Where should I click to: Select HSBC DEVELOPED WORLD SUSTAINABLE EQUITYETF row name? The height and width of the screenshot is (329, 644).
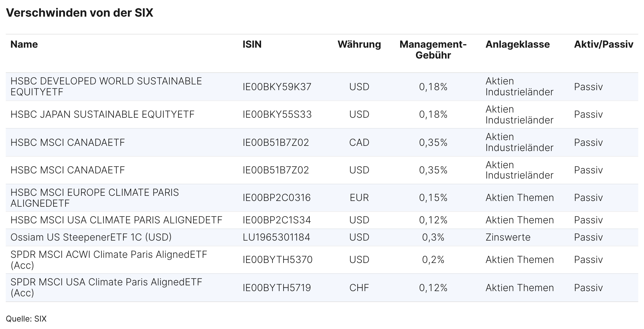point(106,86)
